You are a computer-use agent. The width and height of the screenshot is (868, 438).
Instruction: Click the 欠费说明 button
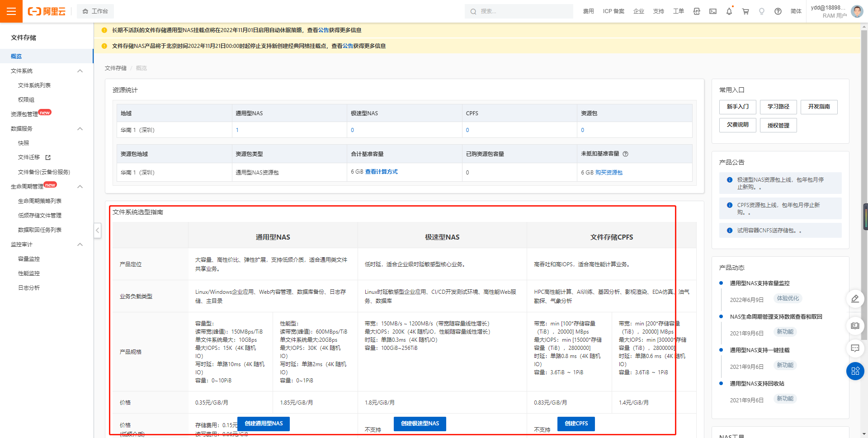[738, 125]
